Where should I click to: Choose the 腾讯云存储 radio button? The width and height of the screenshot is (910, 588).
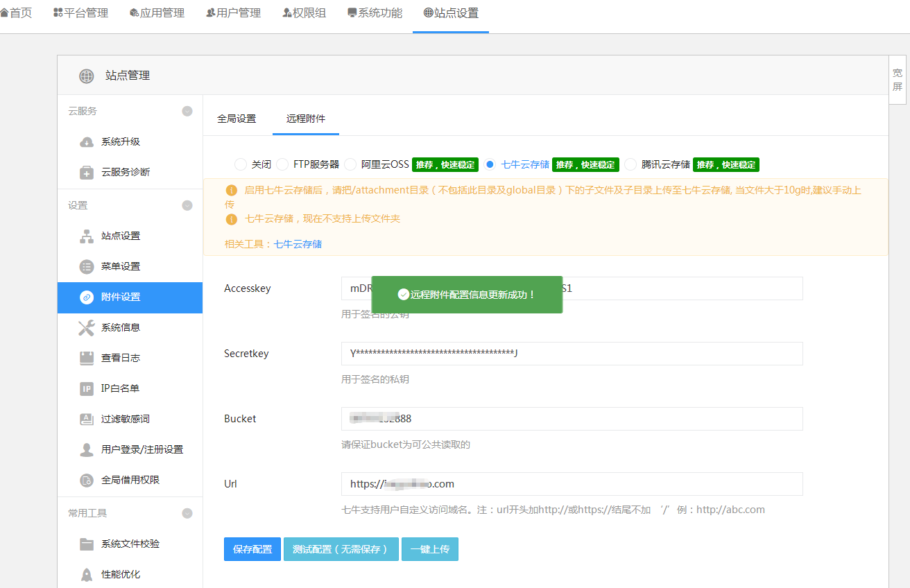(630, 164)
